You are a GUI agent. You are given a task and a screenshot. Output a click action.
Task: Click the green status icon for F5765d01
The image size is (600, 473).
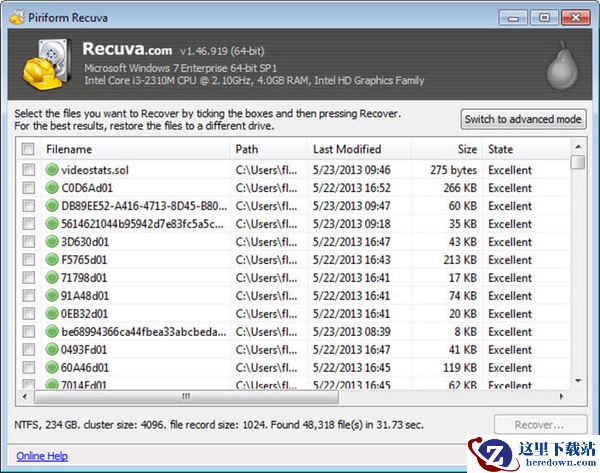(52, 259)
